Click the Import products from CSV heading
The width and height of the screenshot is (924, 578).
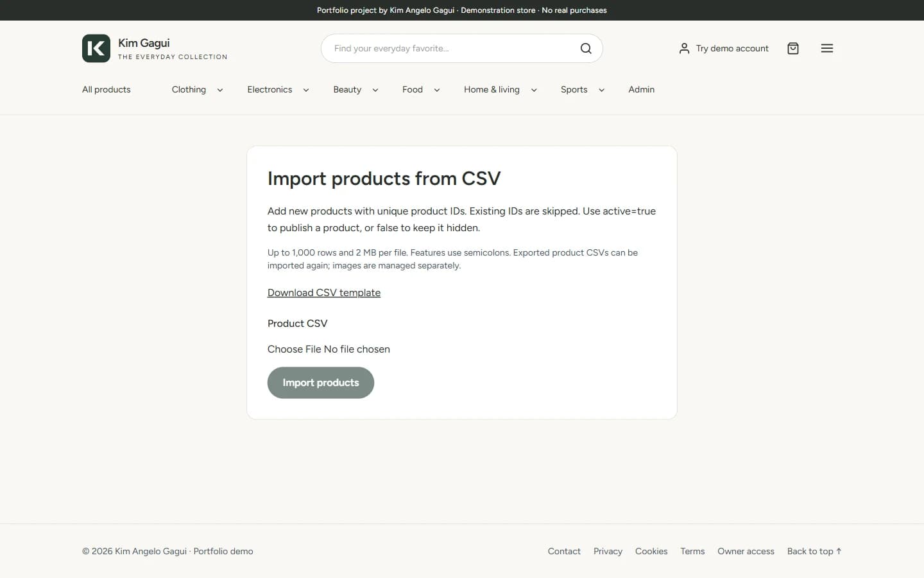[384, 179]
